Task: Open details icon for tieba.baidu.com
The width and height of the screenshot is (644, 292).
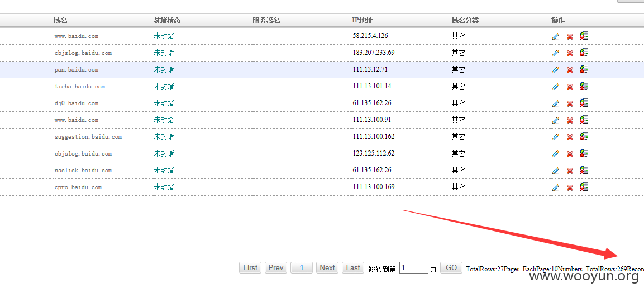Action: (x=584, y=86)
